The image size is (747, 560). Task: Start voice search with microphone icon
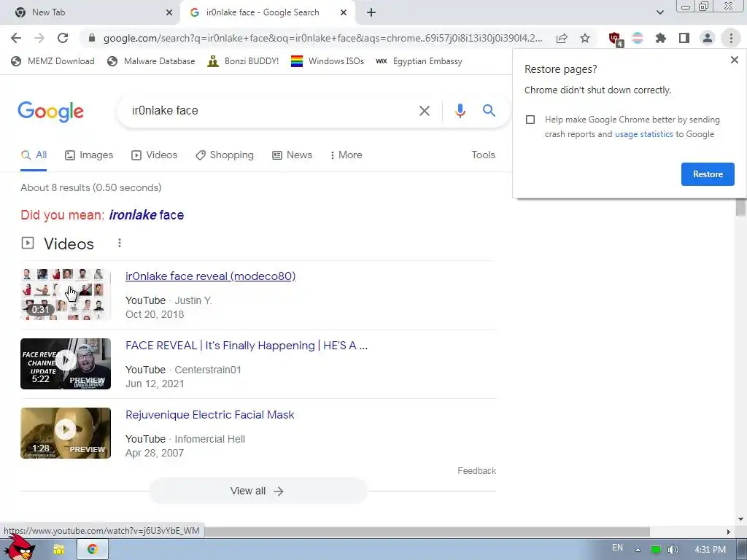460,111
